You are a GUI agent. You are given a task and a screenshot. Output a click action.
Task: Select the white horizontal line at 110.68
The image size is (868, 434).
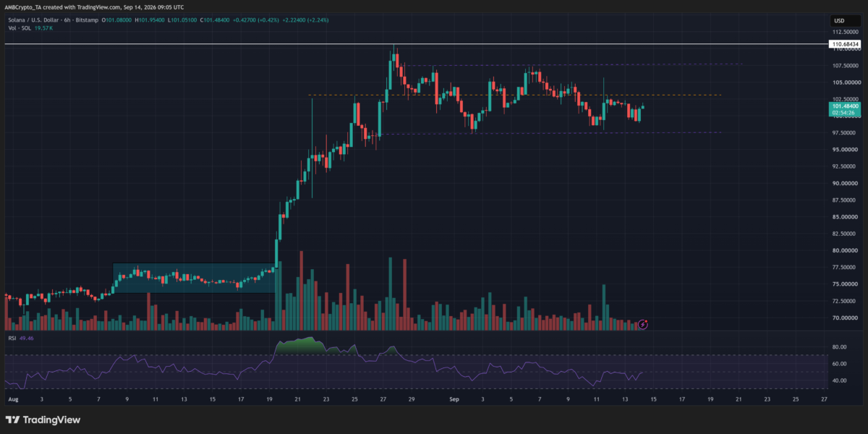pyautogui.click(x=416, y=44)
